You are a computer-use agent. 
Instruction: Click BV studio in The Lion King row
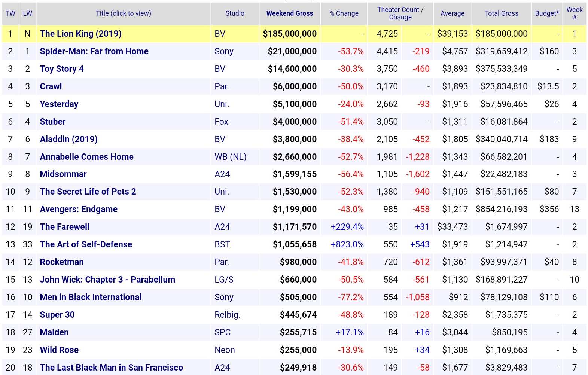[220, 34]
